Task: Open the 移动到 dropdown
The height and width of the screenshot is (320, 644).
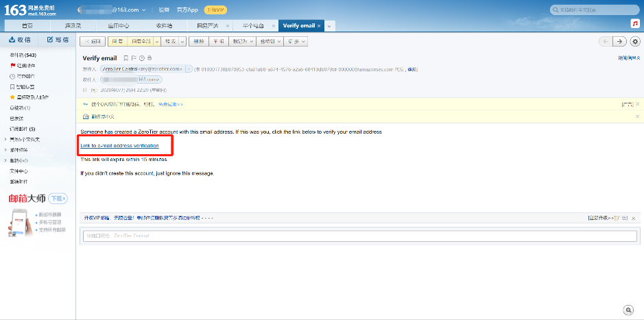Action: tap(270, 41)
